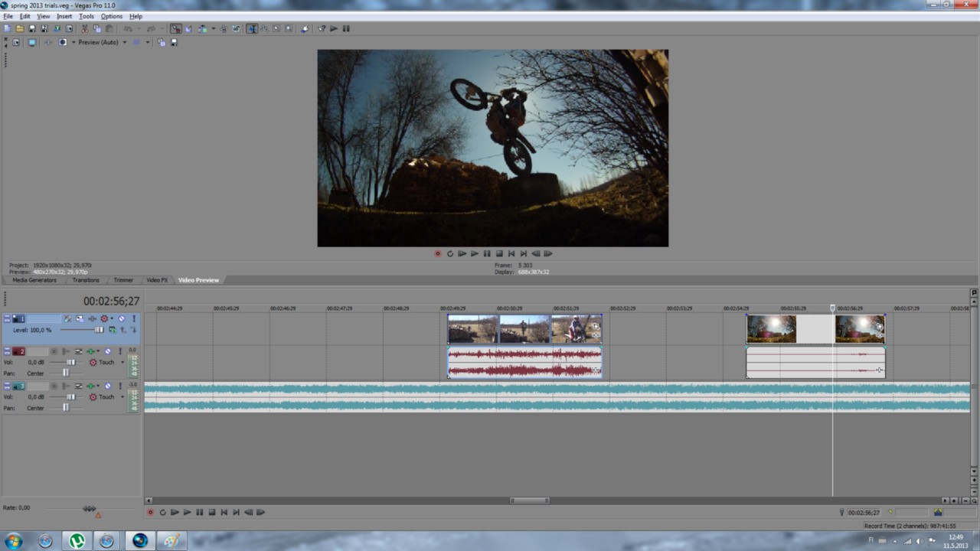Switch to the Media Generators tab
980x551 pixels.
(x=34, y=280)
